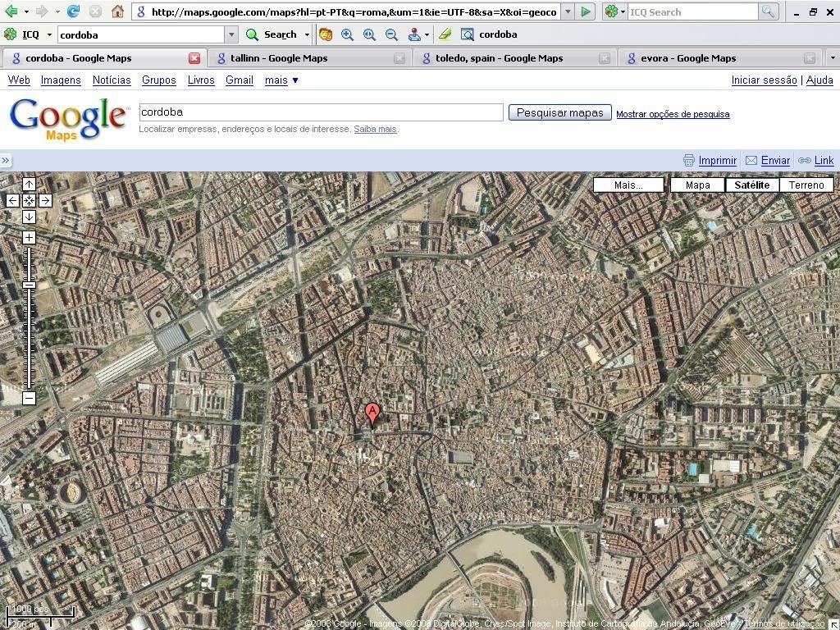Switch map view to Terreno

(806, 185)
